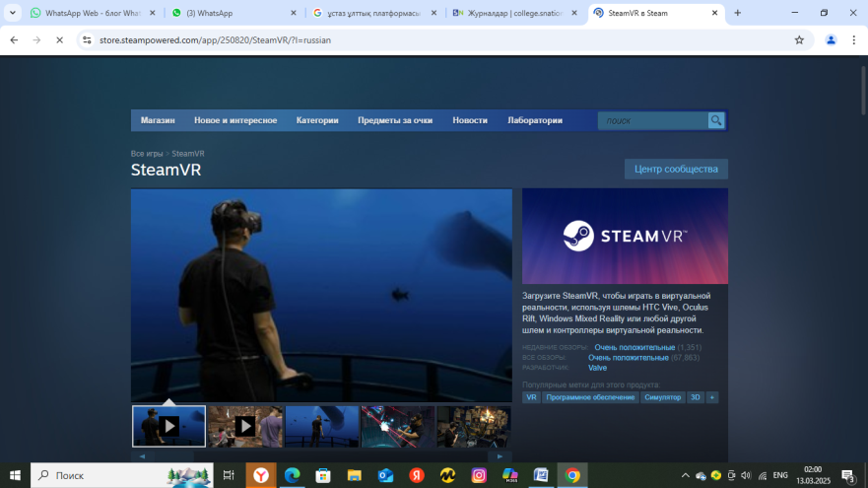Switch to the (3) WhatsApp tab
The width and height of the screenshot is (868, 488).
pyautogui.click(x=234, y=13)
